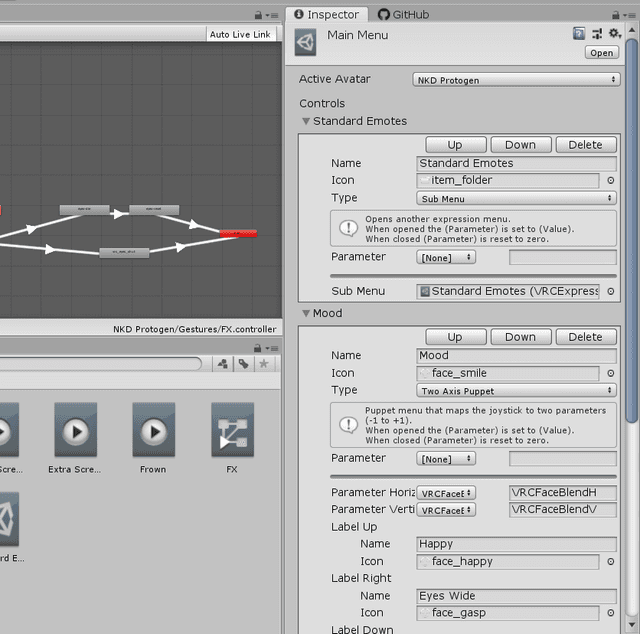Image resolution: width=640 pixels, height=634 pixels.
Task: Open the Project panel context menu
Action: [x=271, y=349]
